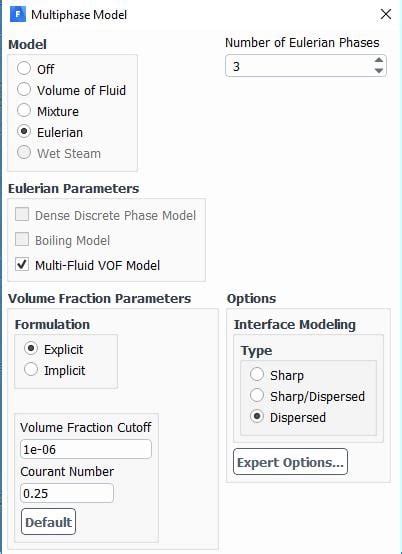
Task: Decrease the Number of Eulerian Phases
Action: tap(379, 71)
